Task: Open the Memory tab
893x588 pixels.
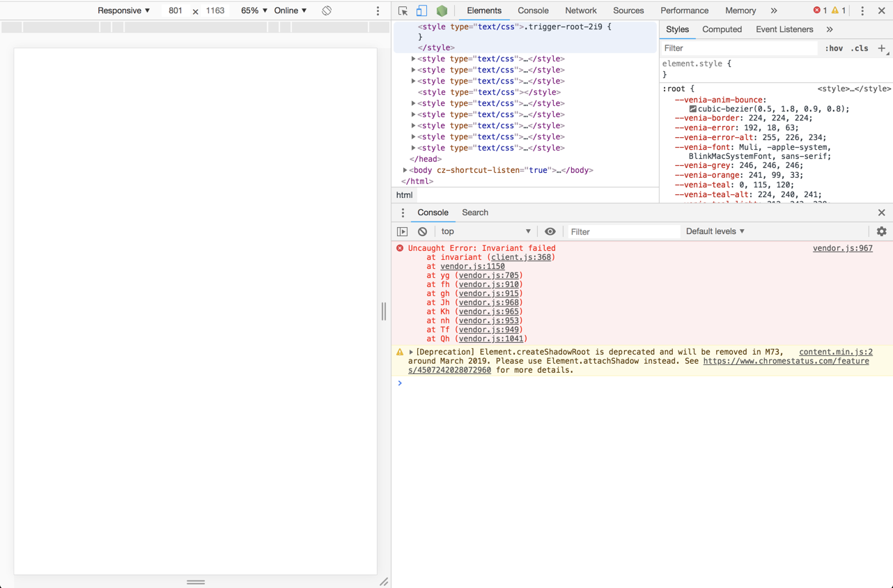Action: 740,10
